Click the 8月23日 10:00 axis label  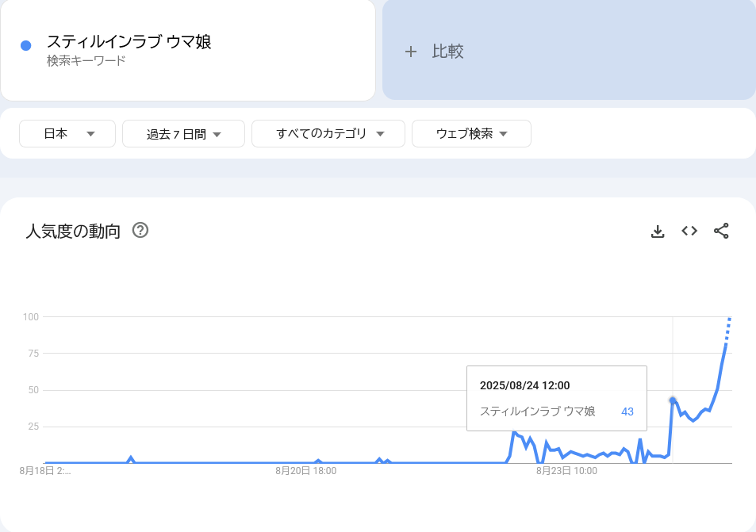click(x=566, y=471)
